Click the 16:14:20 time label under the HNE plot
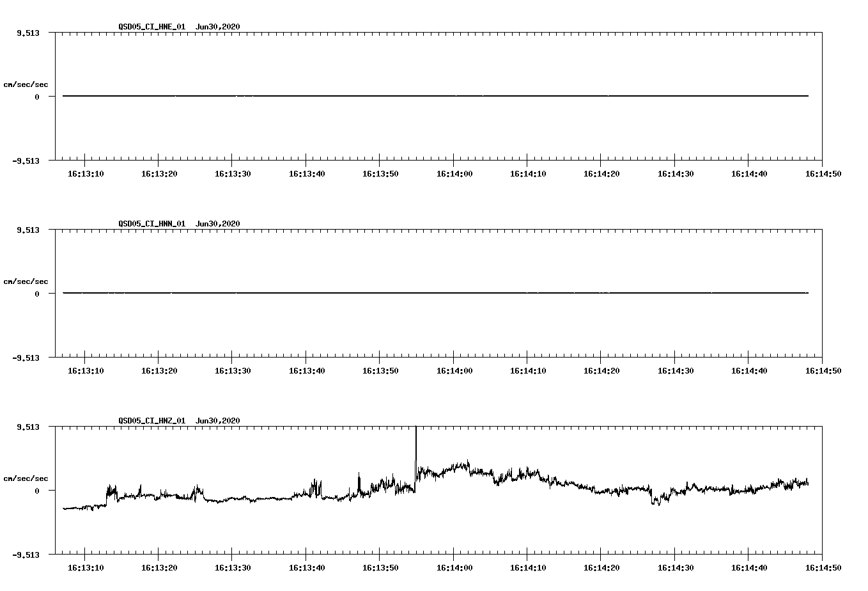The width and height of the screenshot is (868, 591). [601, 173]
